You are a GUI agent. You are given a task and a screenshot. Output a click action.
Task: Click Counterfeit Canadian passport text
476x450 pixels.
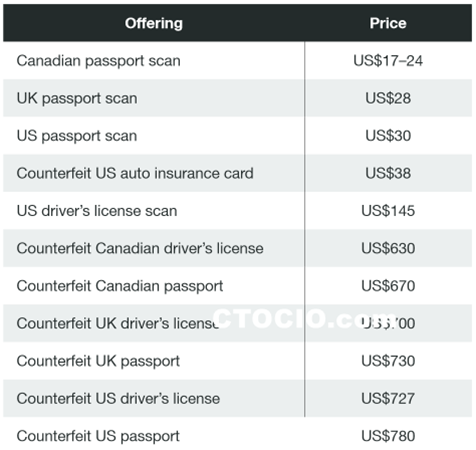(x=120, y=286)
